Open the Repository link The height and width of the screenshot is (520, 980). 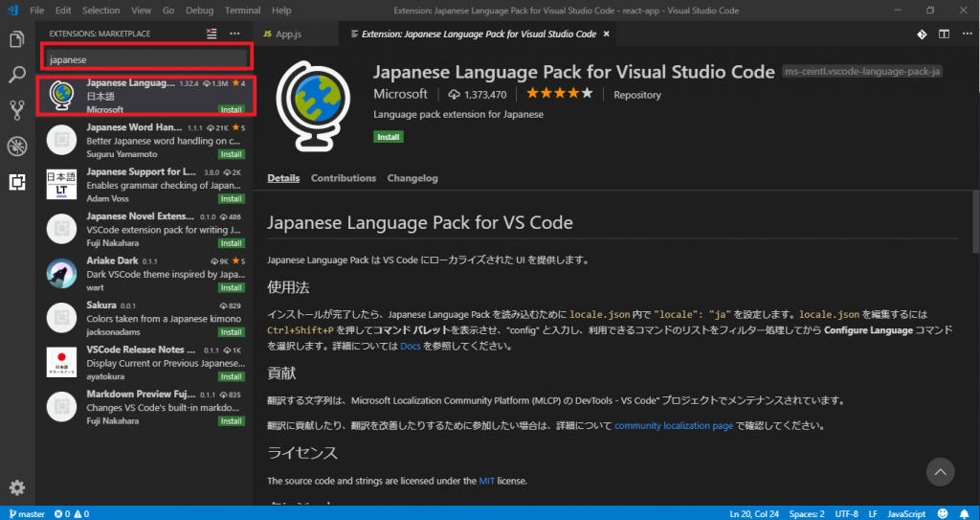click(x=636, y=95)
